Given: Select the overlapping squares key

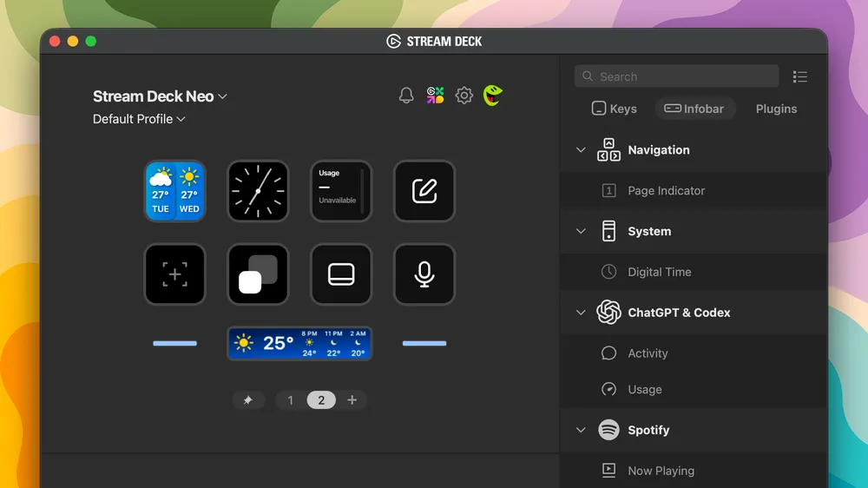Looking at the screenshot, I should (x=258, y=274).
